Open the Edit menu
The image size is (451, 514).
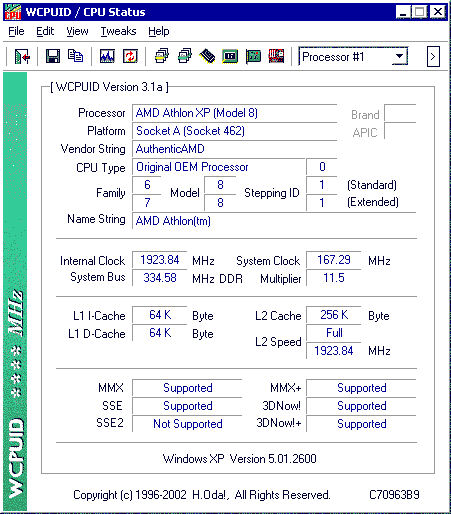[x=45, y=31]
